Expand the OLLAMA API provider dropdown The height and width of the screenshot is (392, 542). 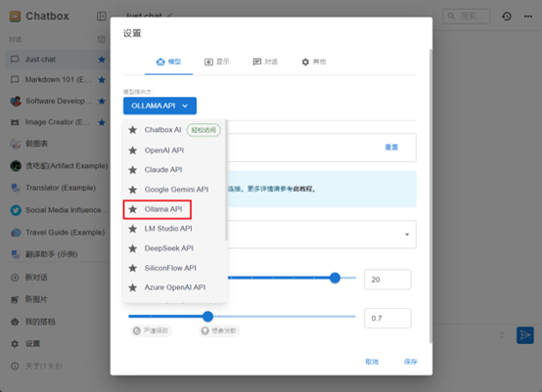click(x=159, y=106)
